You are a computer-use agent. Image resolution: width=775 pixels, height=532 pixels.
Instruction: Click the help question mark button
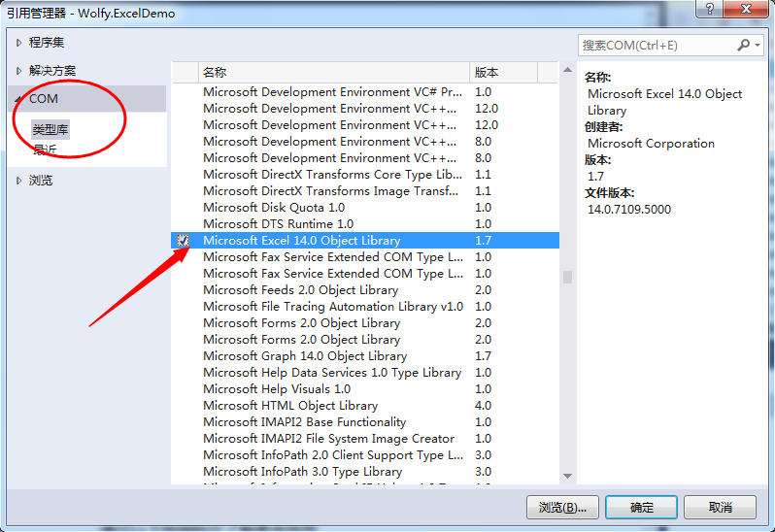(x=710, y=9)
